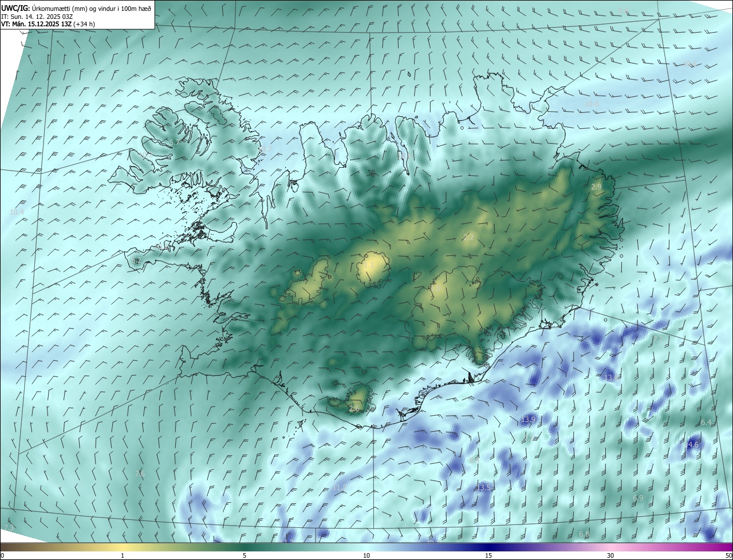Click the 13.5 value over the ocean
Viewport: 733px width, 560px height.
(484, 487)
